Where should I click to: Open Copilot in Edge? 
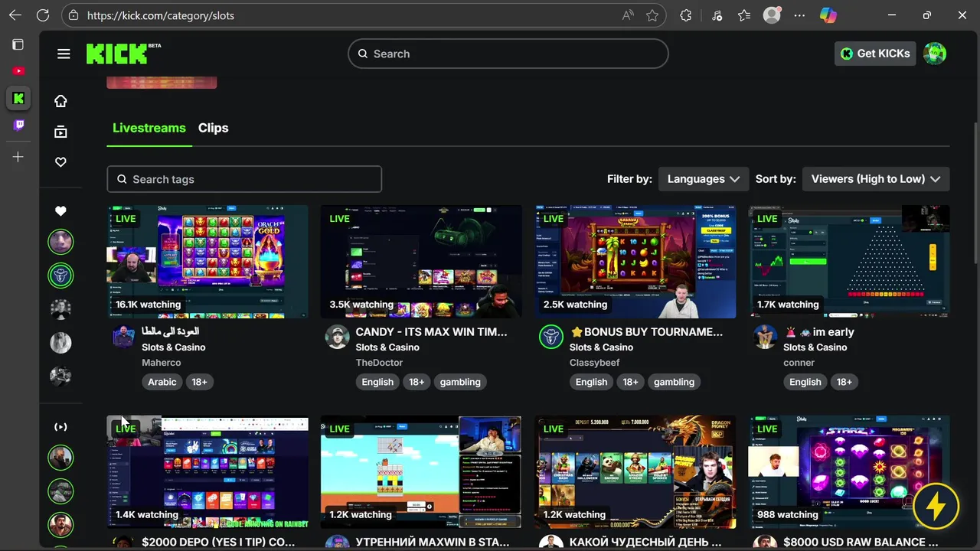pos(828,15)
